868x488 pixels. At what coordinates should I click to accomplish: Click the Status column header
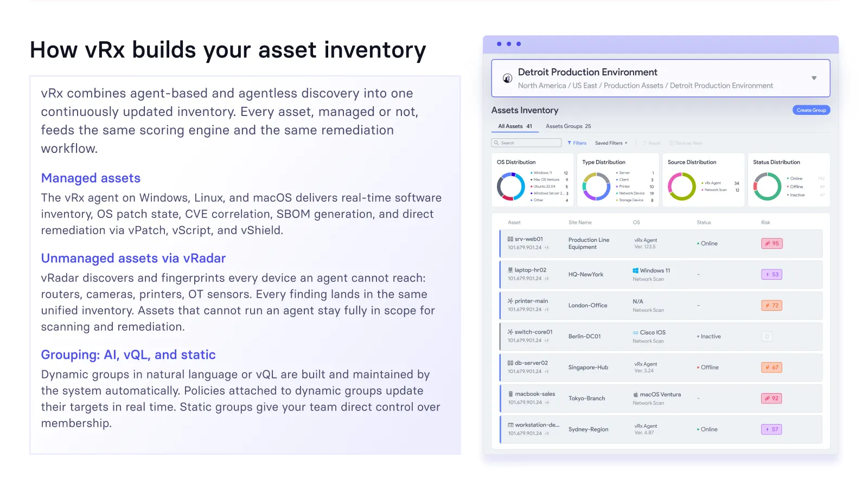[704, 223]
